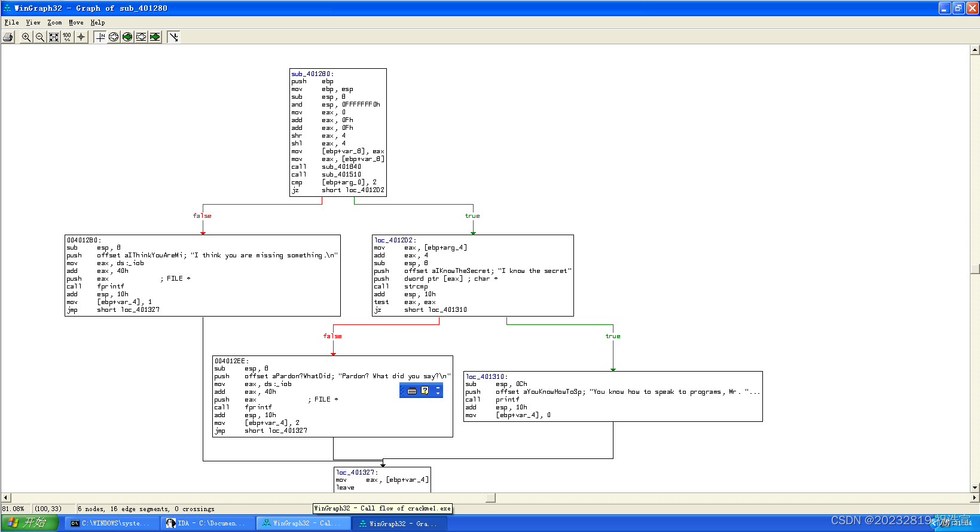Click the Zoom In magnifier icon

coord(26,37)
